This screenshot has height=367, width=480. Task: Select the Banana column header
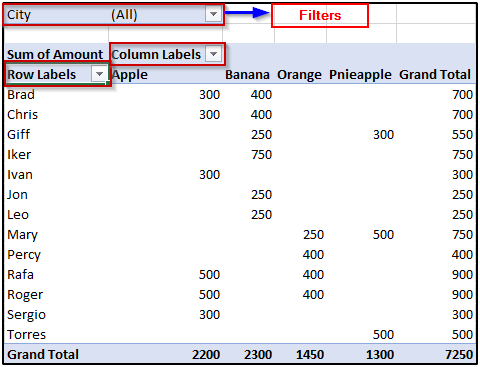[247, 75]
